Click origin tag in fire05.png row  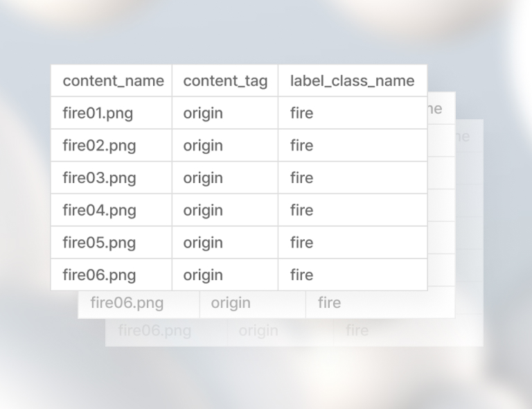click(203, 243)
